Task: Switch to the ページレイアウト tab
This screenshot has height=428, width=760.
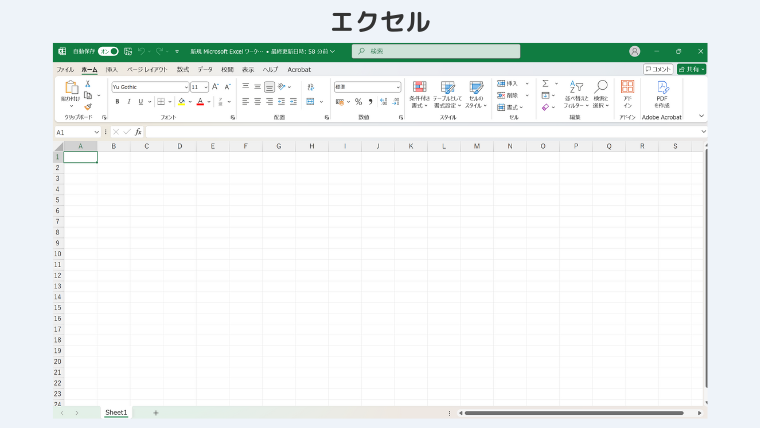Action: [147, 70]
